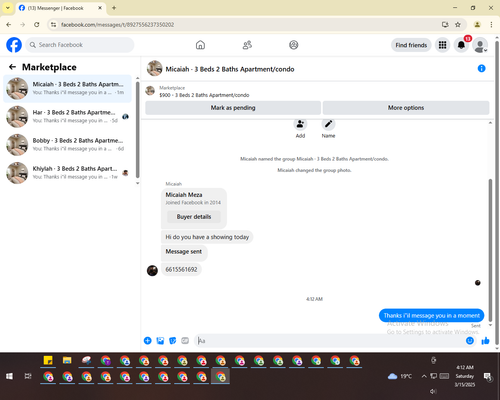Open the notifications bell
This screenshot has width=500, height=400.
coord(461,45)
